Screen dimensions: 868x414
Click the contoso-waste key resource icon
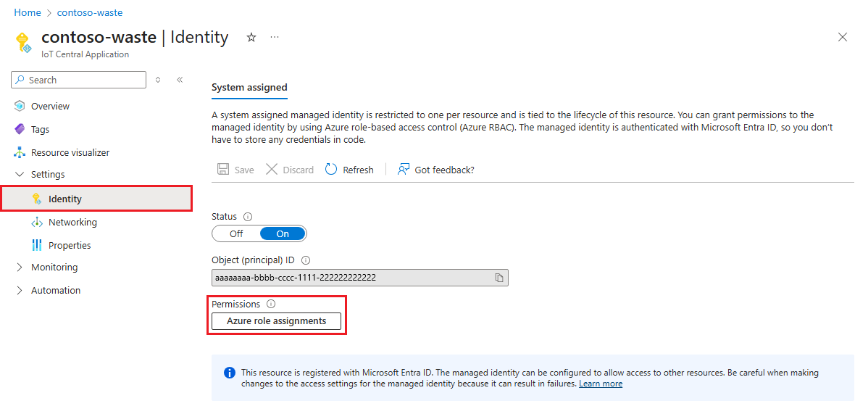click(x=23, y=43)
